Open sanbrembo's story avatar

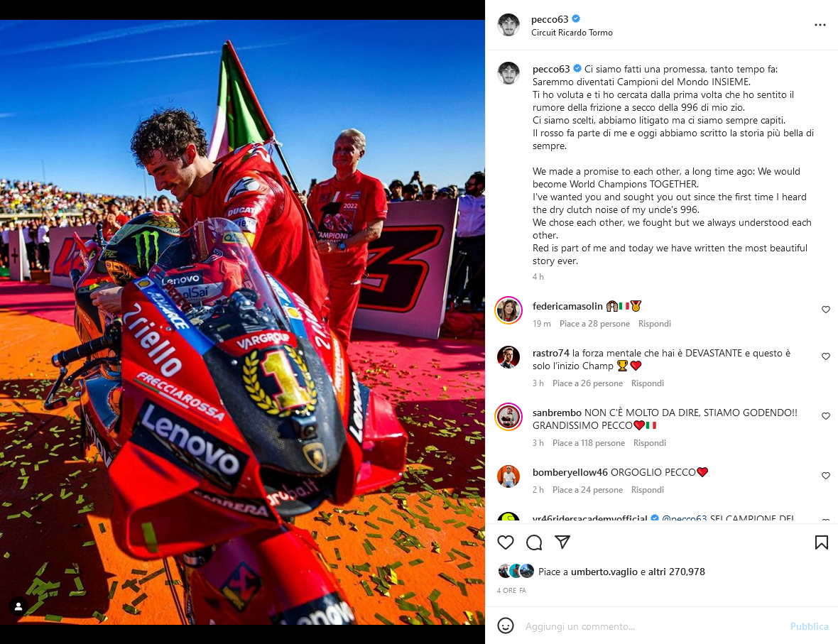(x=508, y=417)
